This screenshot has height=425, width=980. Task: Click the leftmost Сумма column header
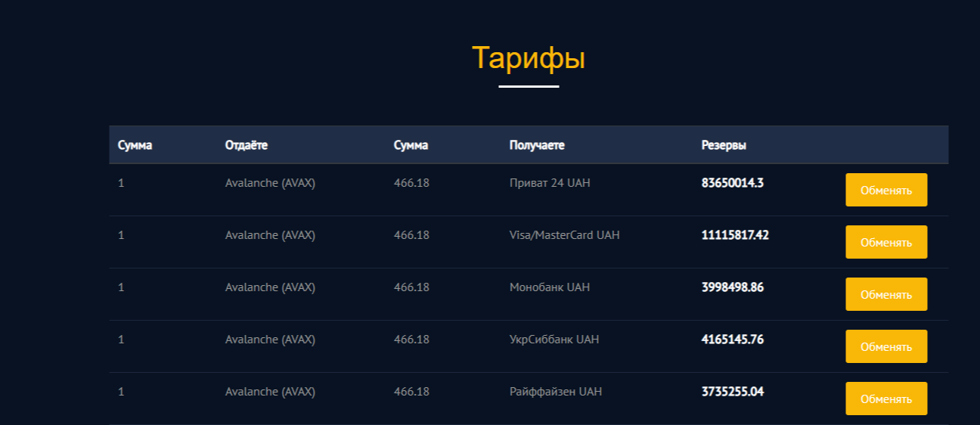point(135,145)
